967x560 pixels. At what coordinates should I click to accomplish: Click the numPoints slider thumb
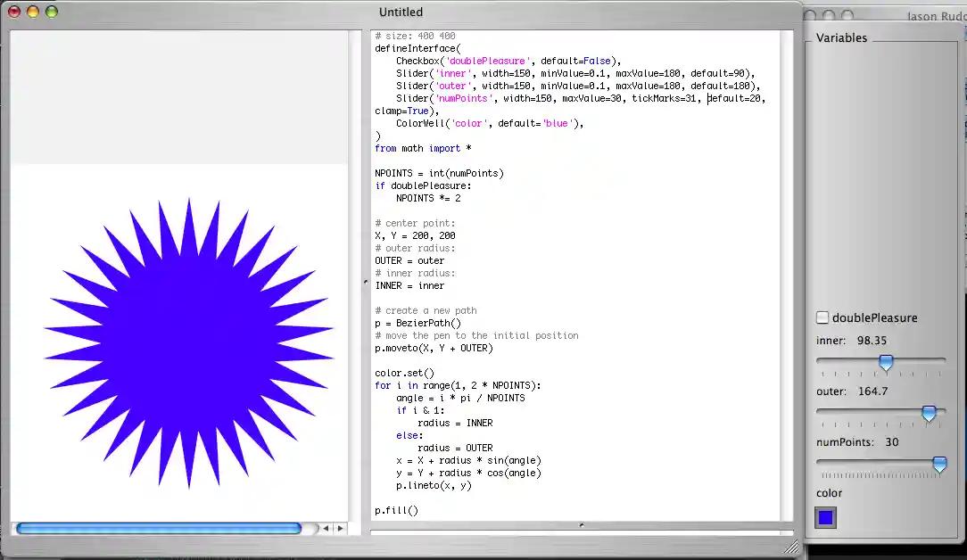(x=939, y=464)
